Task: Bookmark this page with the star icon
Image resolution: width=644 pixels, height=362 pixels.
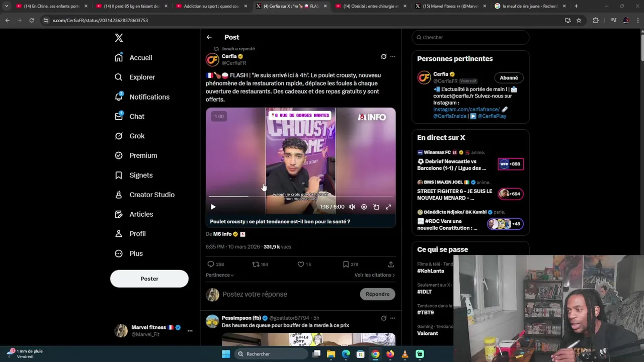Action: click(x=579, y=20)
